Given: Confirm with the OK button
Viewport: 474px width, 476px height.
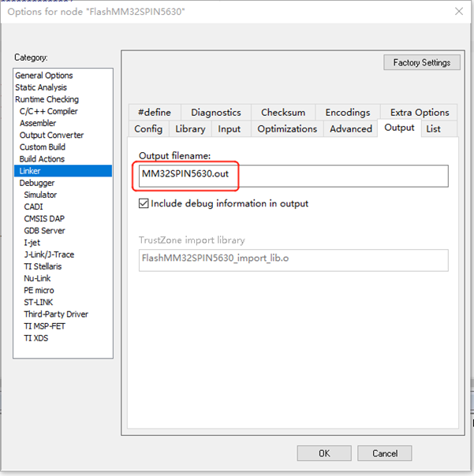Looking at the screenshot, I should (324, 453).
